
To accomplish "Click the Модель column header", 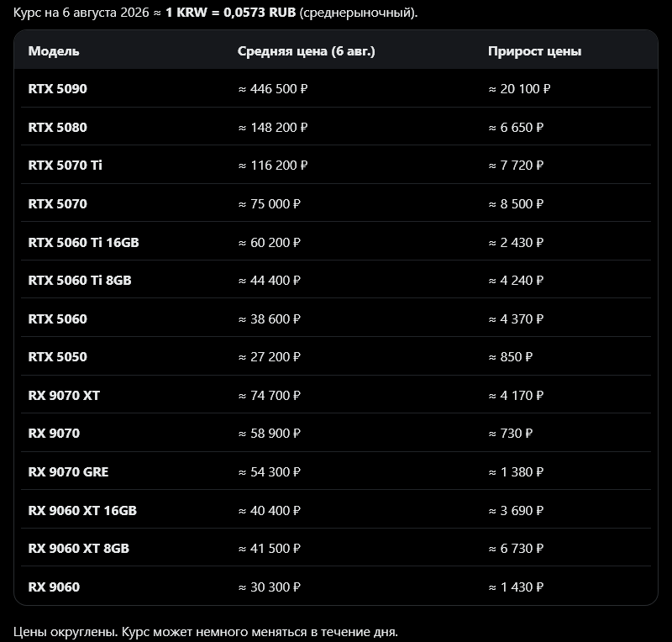I will (54, 51).
